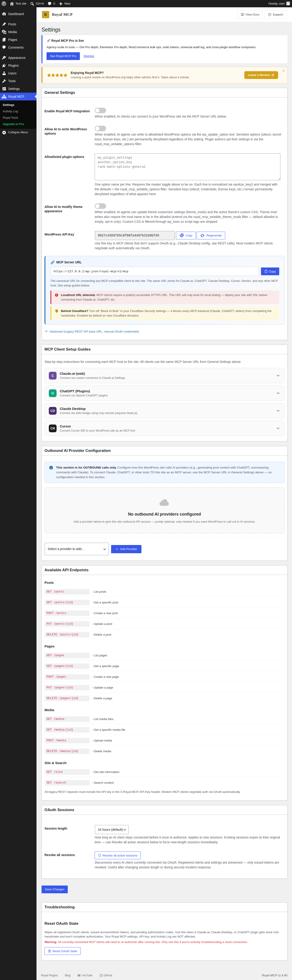The image size is (292, 980).
Task: Open the Dashboard icon in sidebar
Action: (4, 14)
